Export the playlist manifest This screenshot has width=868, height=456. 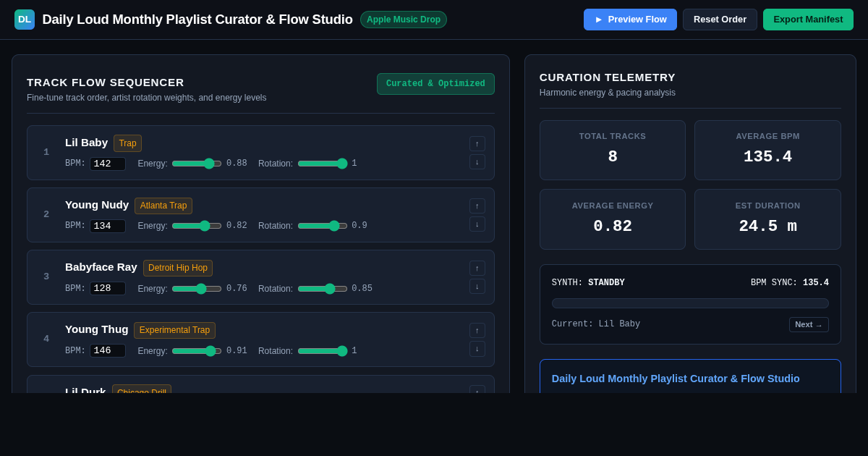click(808, 20)
